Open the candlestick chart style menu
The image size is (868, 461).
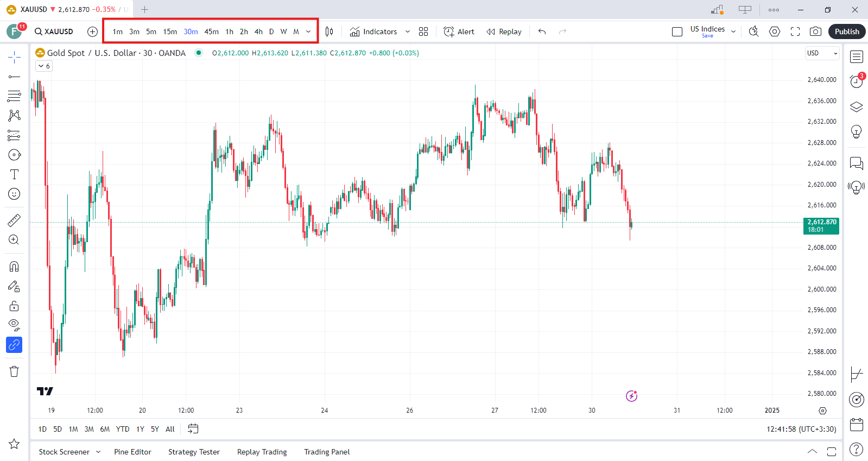coord(329,31)
